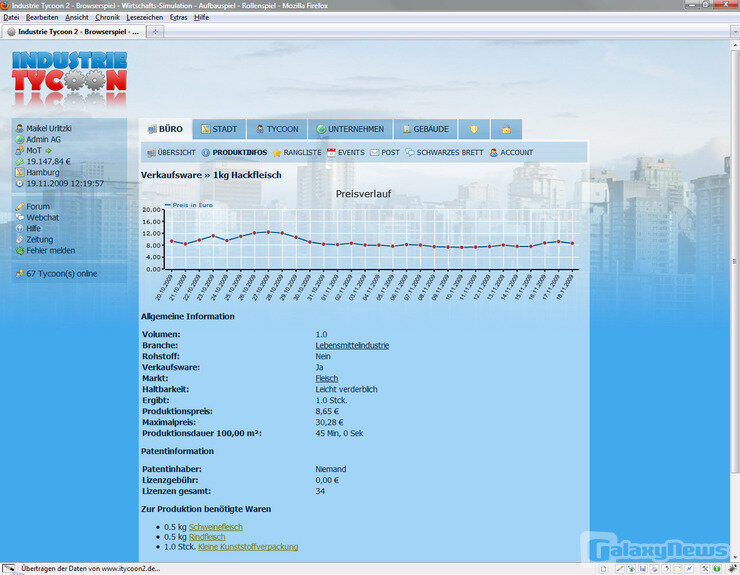This screenshot has height=575, width=740.
Task: Click the calendar icon beside EVENTS
Action: (x=331, y=152)
